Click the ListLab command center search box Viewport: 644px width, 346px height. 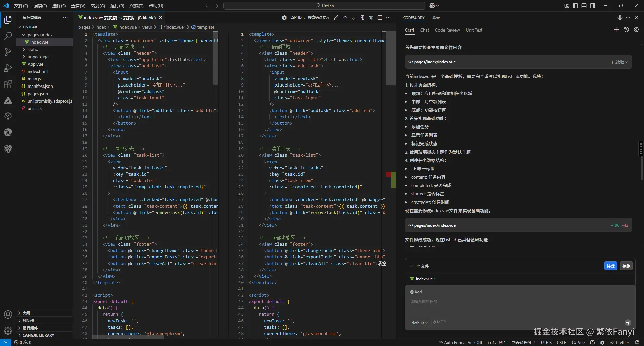[x=324, y=6]
